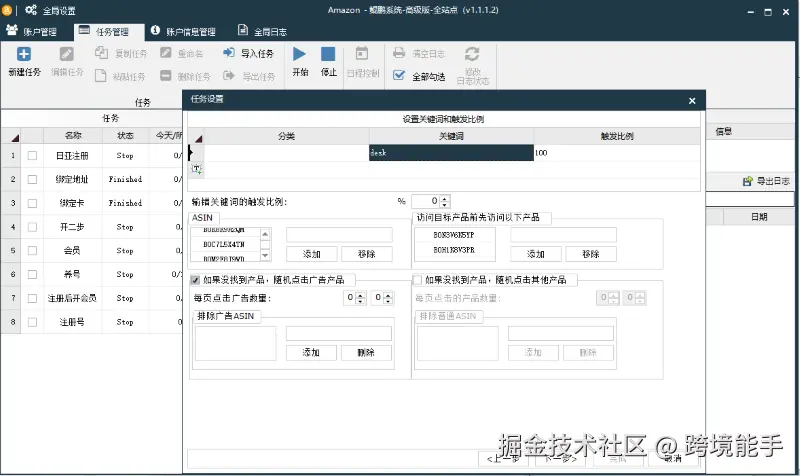Check the box for task 养号

tap(32, 274)
